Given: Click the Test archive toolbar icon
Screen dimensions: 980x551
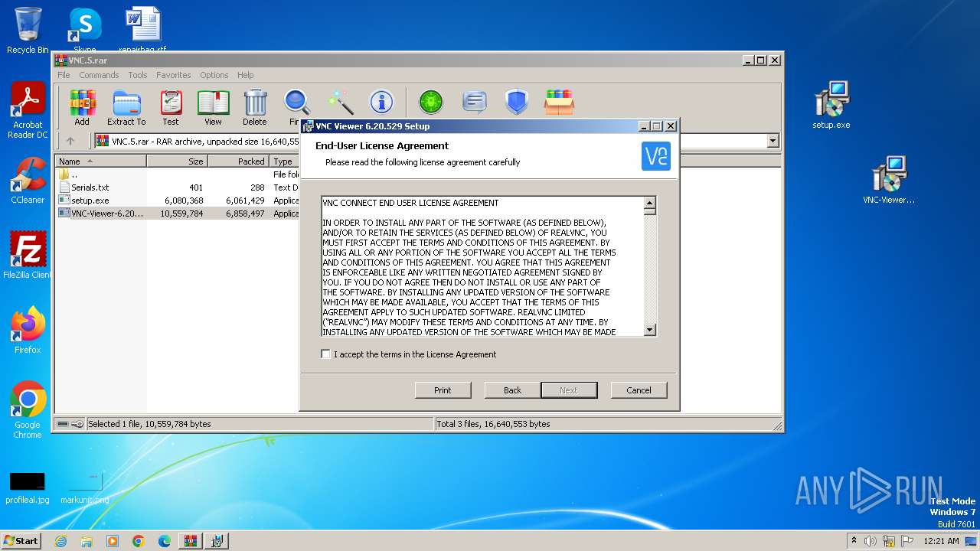Looking at the screenshot, I should click(x=171, y=107).
